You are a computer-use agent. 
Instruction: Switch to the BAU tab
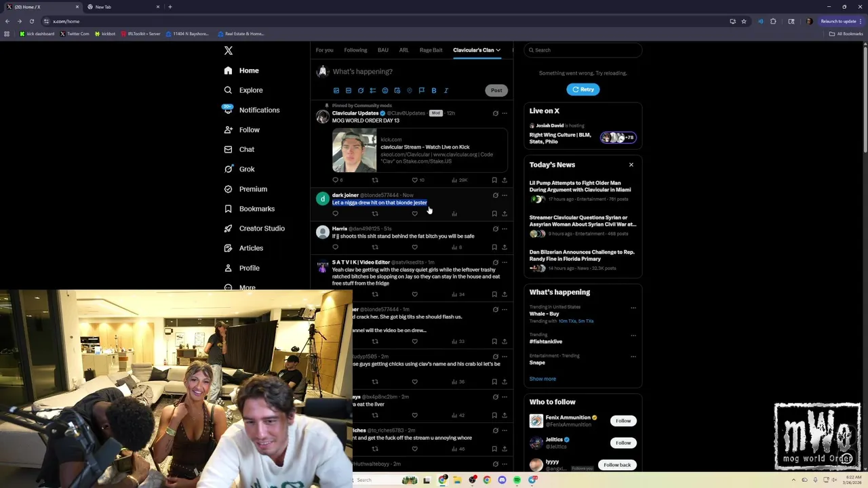383,50
